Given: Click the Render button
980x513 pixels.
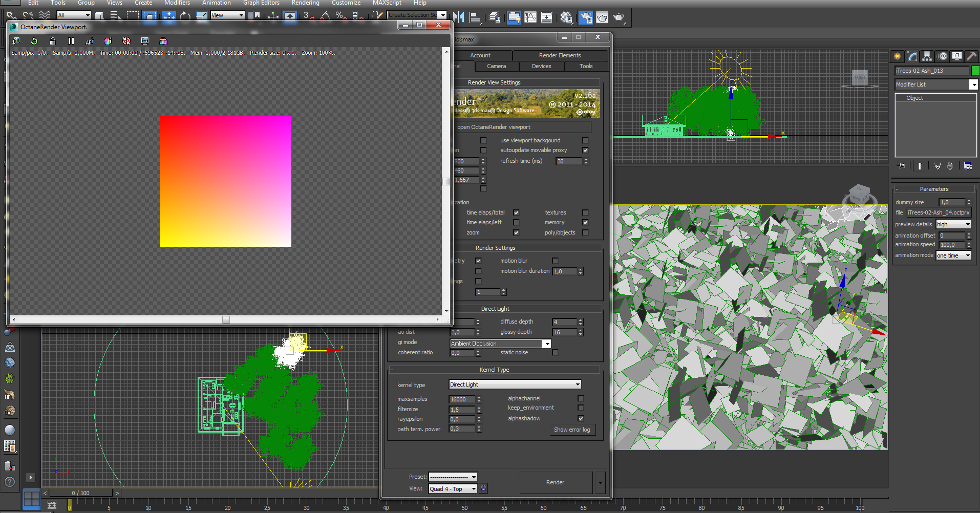Looking at the screenshot, I should pos(555,482).
